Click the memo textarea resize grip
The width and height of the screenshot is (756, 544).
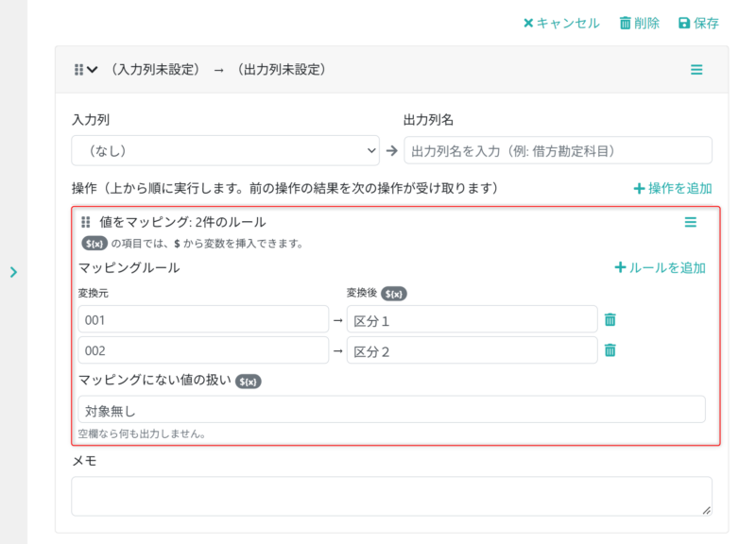click(706, 511)
